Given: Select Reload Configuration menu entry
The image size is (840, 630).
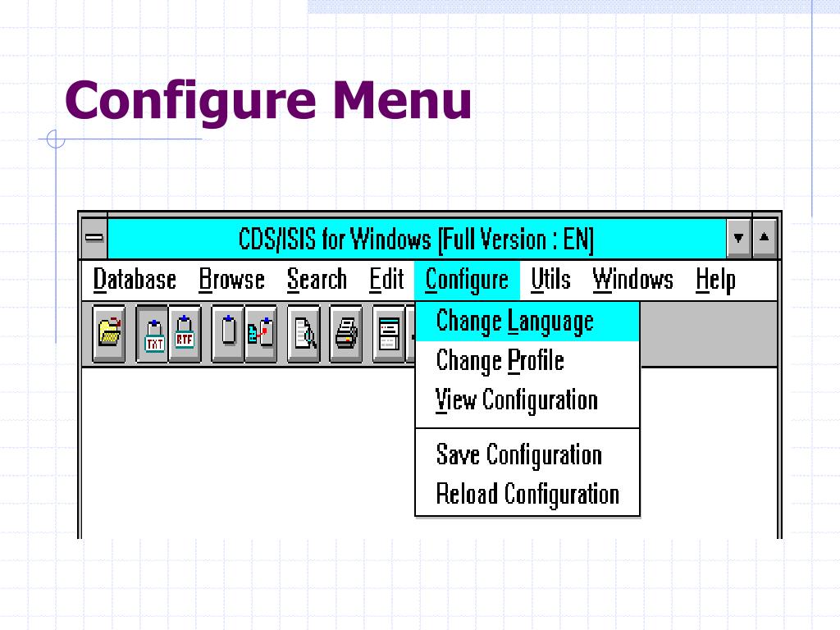Looking at the screenshot, I should [x=527, y=494].
